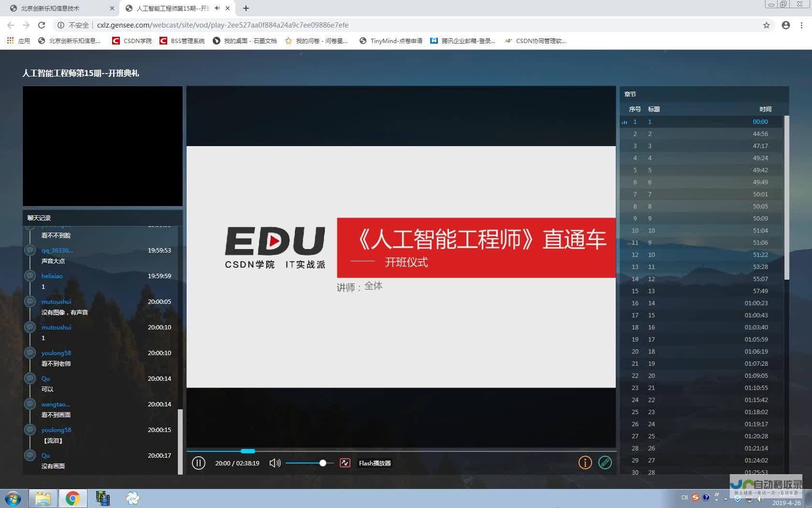Bookmark this page with star icon
812x508 pixels.
click(x=766, y=25)
